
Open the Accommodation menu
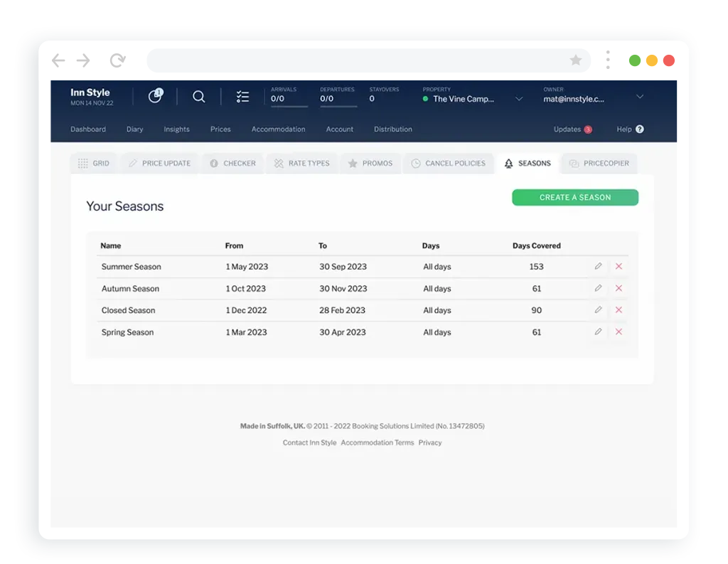pos(278,129)
